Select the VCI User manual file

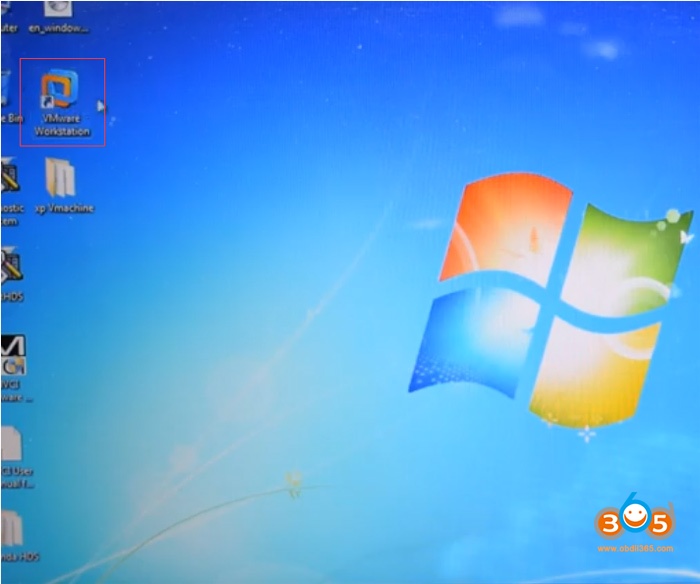pyautogui.click(x=15, y=457)
